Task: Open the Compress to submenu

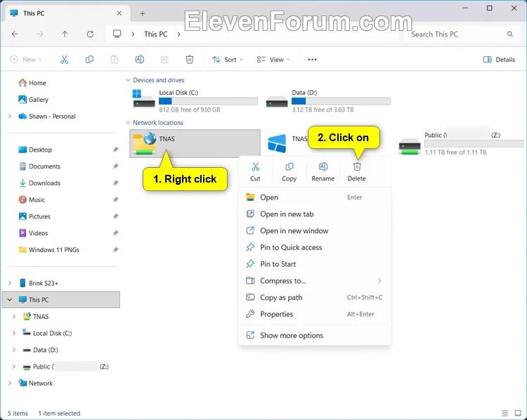Action: tap(315, 280)
